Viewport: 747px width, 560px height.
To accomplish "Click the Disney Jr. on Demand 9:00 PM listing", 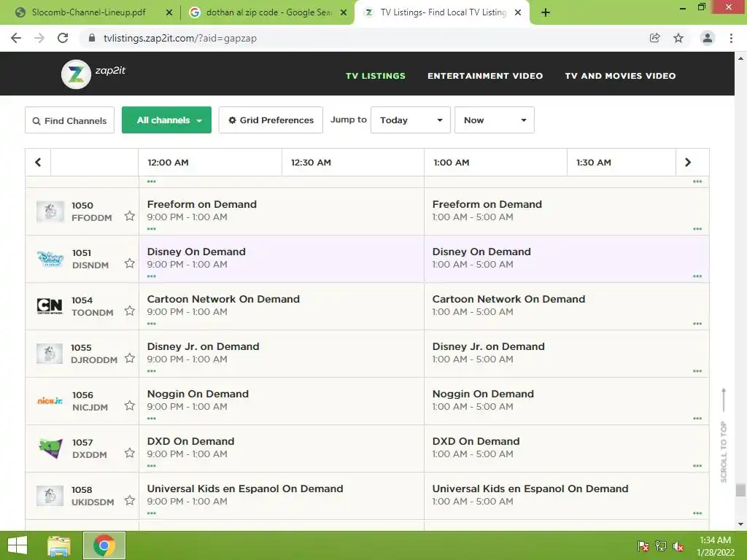I will (x=282, y=354).
